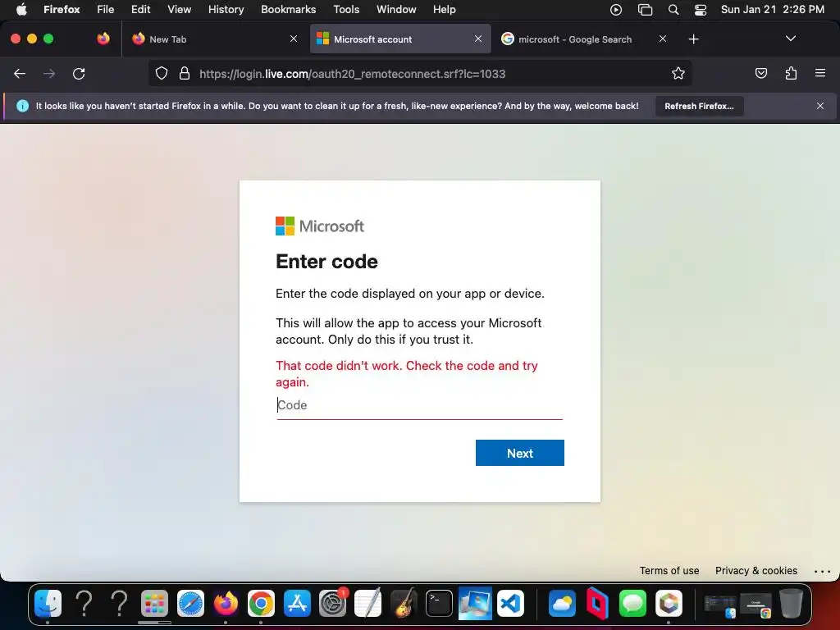
Task: Click the blue Next button
Action: [x=519, y=453]
